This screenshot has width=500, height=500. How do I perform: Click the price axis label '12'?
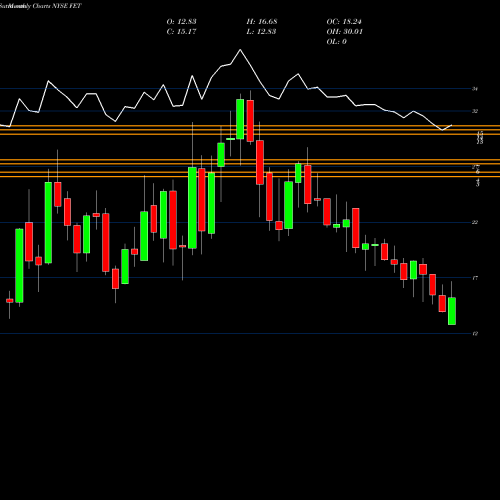coord(475,334)
